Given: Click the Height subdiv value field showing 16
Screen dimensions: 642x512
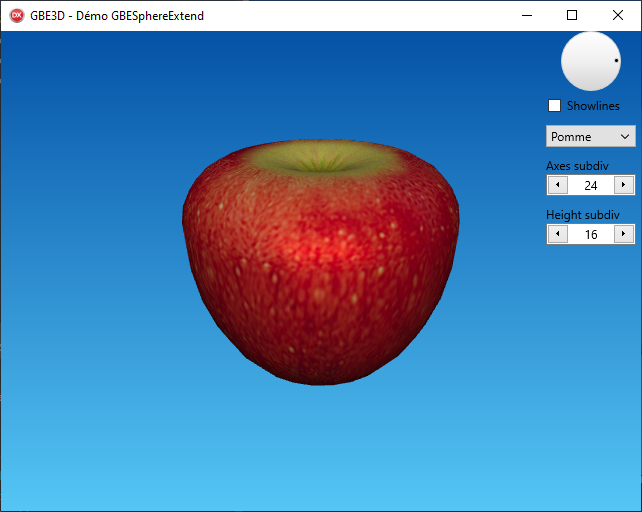Looking at the screenshot, I should point(590,234).
